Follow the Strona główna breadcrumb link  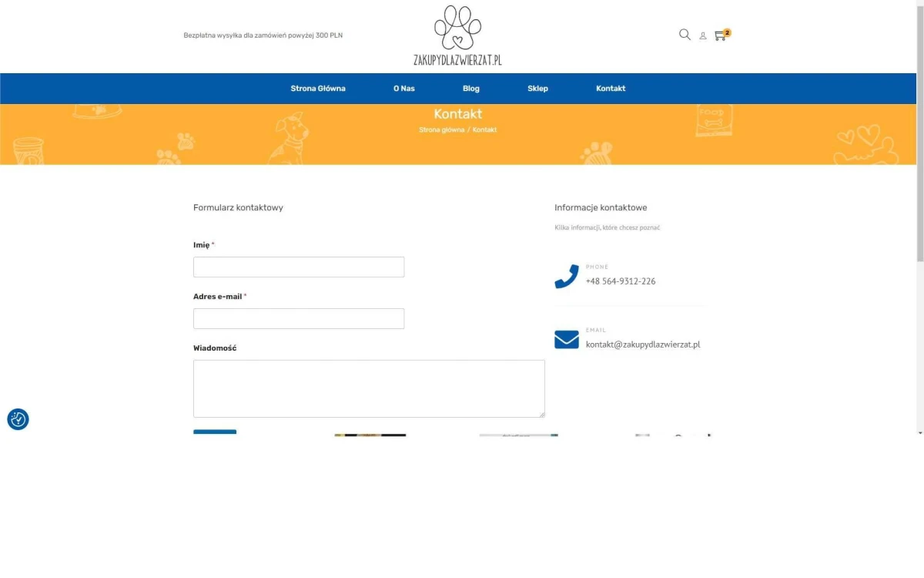[441, 130]
